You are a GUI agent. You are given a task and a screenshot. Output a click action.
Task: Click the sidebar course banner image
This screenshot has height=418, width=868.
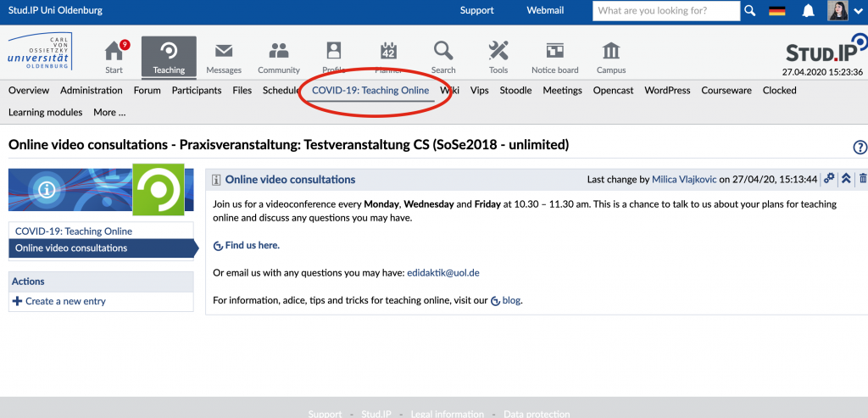click(101, 189)
